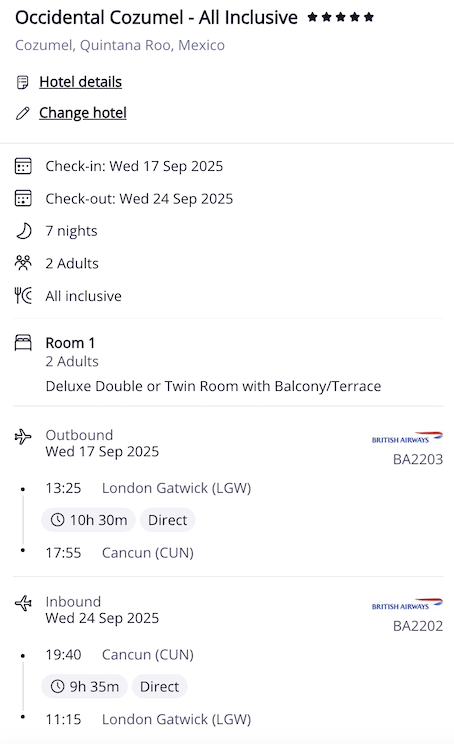This screenshot has height=744, width=454.
Task: Click the pencil edit icon
Action: [x=22, y=113]
